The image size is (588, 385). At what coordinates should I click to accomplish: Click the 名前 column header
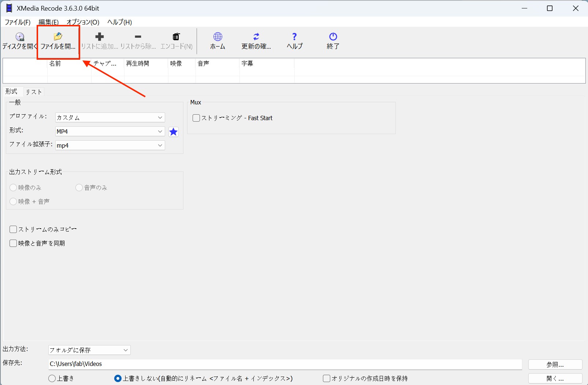click(x=69, y=63)
